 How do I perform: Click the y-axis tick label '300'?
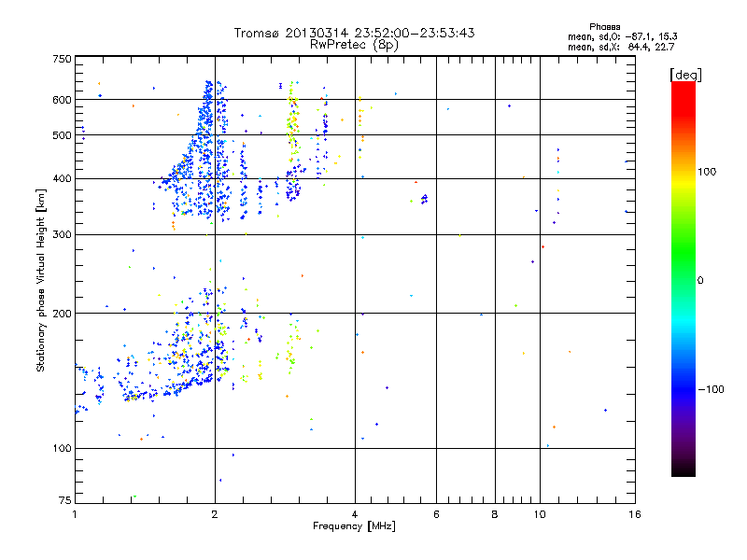[62, 235]
